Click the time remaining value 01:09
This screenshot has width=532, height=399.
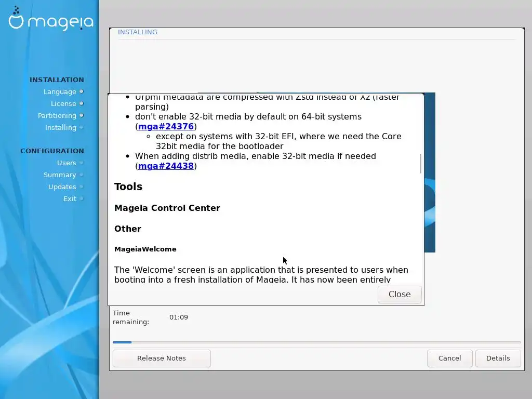point(179,317)
